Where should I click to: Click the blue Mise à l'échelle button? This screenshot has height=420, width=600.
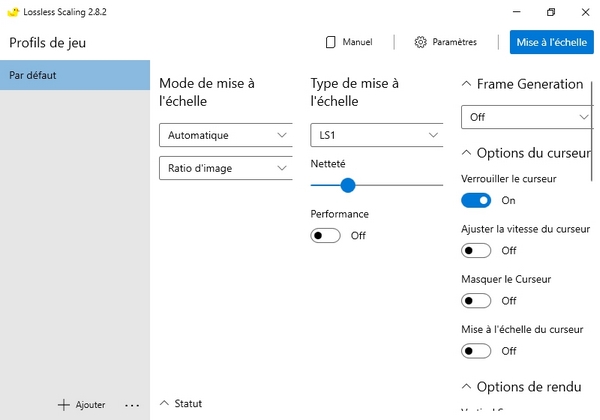coord(551,42)
